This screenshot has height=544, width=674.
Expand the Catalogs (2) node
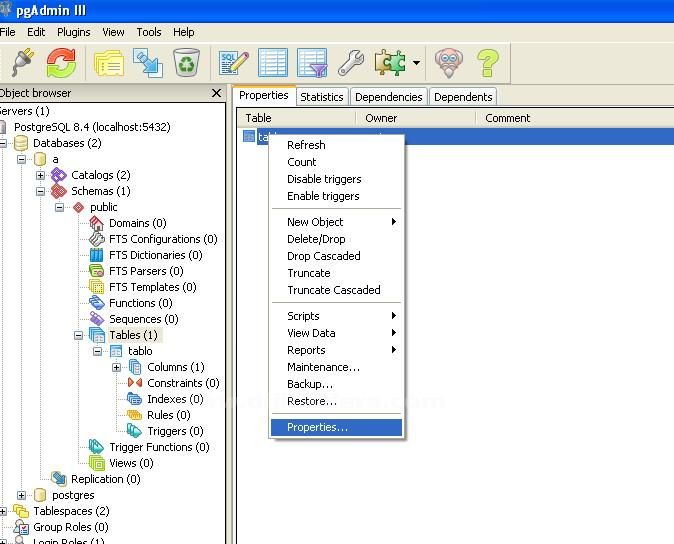click(40, 175)
